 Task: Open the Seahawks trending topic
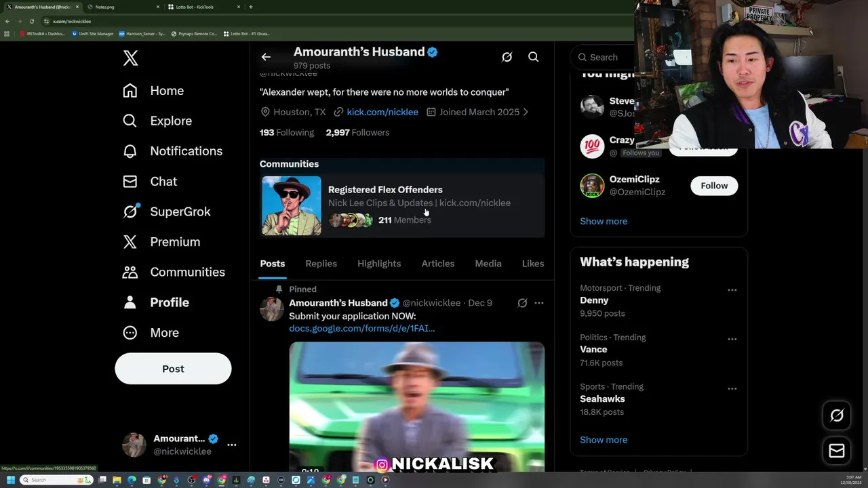[x=602, y=399]
